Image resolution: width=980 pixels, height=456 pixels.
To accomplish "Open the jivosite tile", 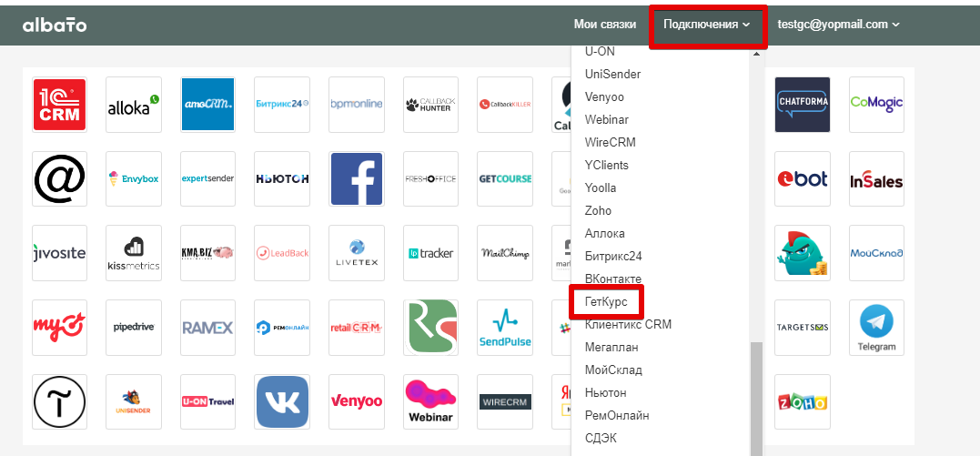I will coord(59,253).
